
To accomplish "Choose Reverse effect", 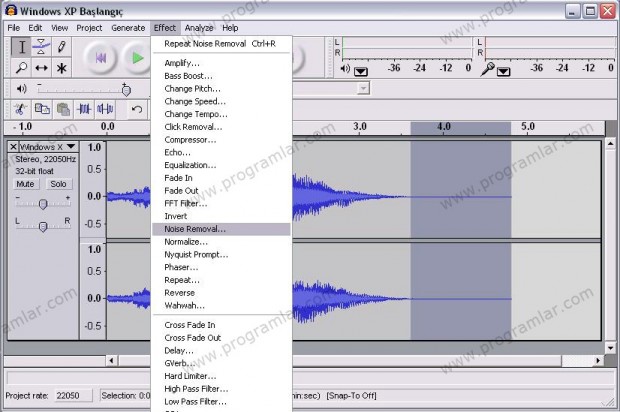I will coord(221,293).
